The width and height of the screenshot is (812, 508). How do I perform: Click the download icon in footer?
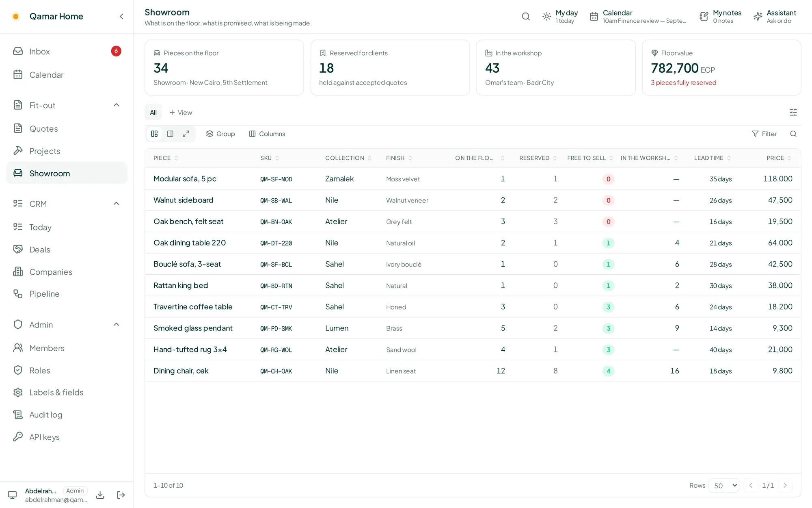point(100,495)
